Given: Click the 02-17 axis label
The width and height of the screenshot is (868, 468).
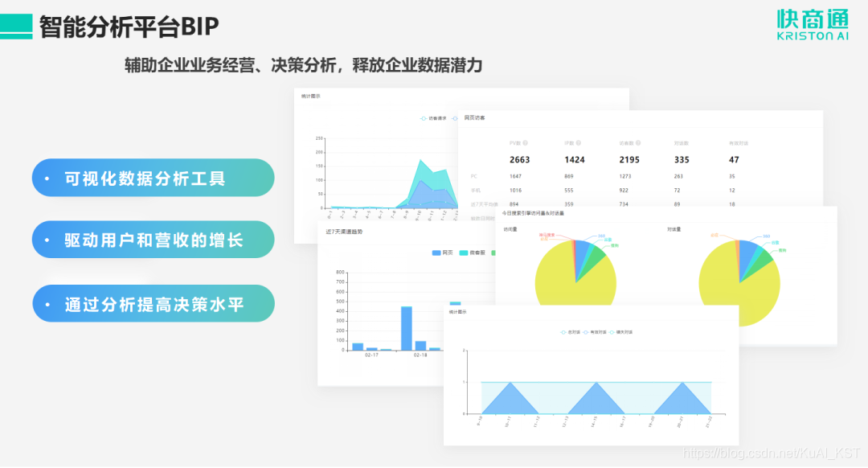Looking at the screenshot, I should 371,355.
